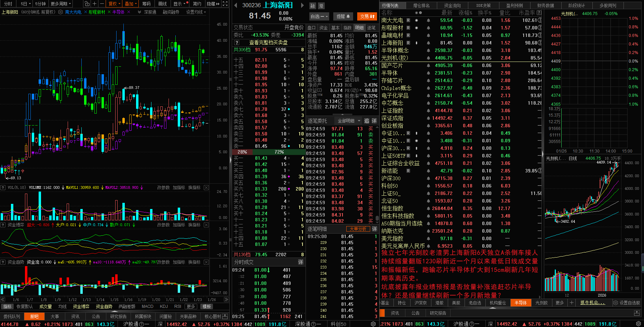The image size is (644, 327).
Task: Open 设置均线 dropdown
Action: (x=196, y=12)
